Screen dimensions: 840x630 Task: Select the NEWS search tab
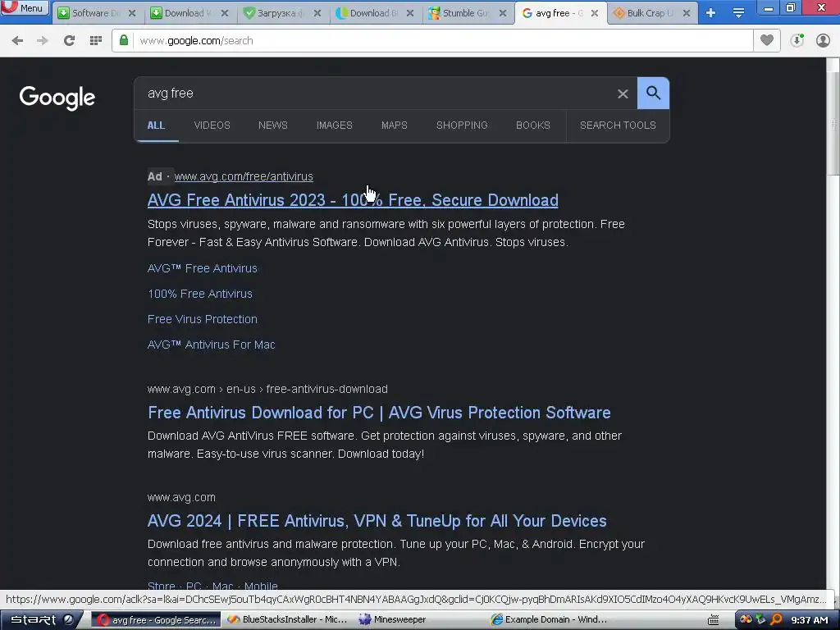pos(272,126)
